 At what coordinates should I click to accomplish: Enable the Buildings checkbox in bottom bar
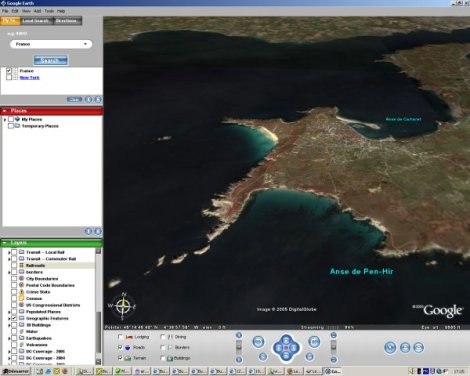coord(163,358)
